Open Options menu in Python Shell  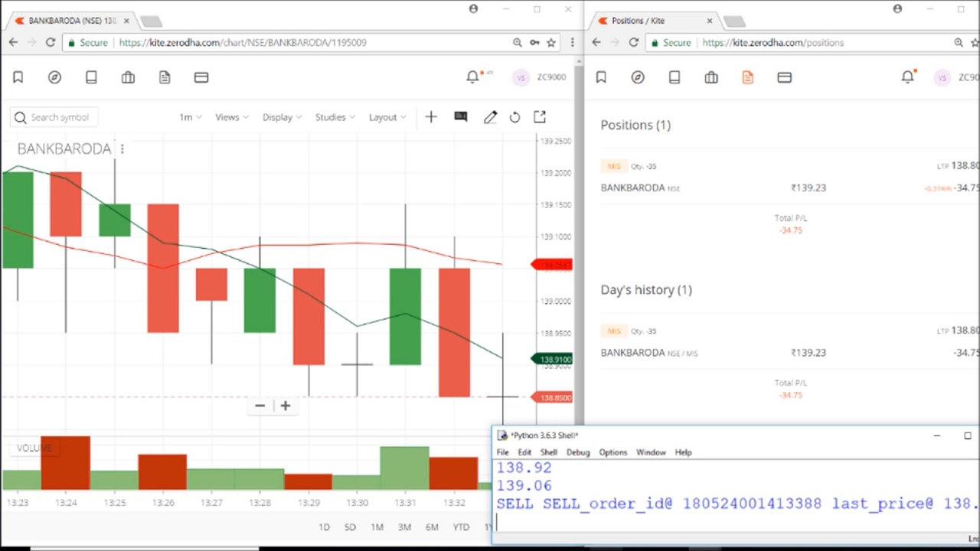[612, 452]
